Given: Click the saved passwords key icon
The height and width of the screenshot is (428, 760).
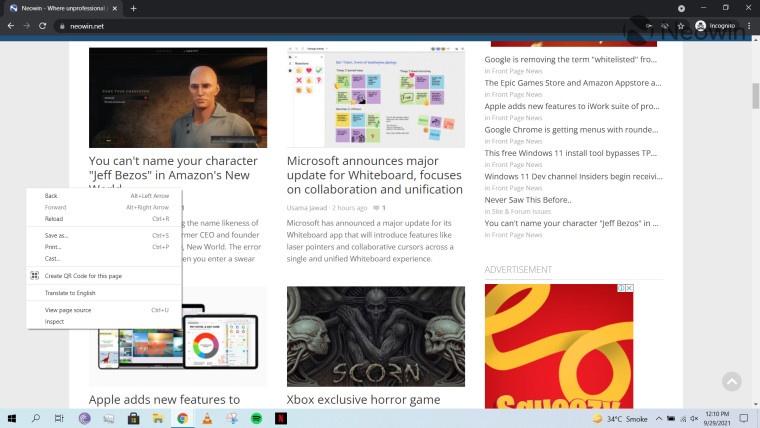Looking at the screenshot, I should point(649,26).
